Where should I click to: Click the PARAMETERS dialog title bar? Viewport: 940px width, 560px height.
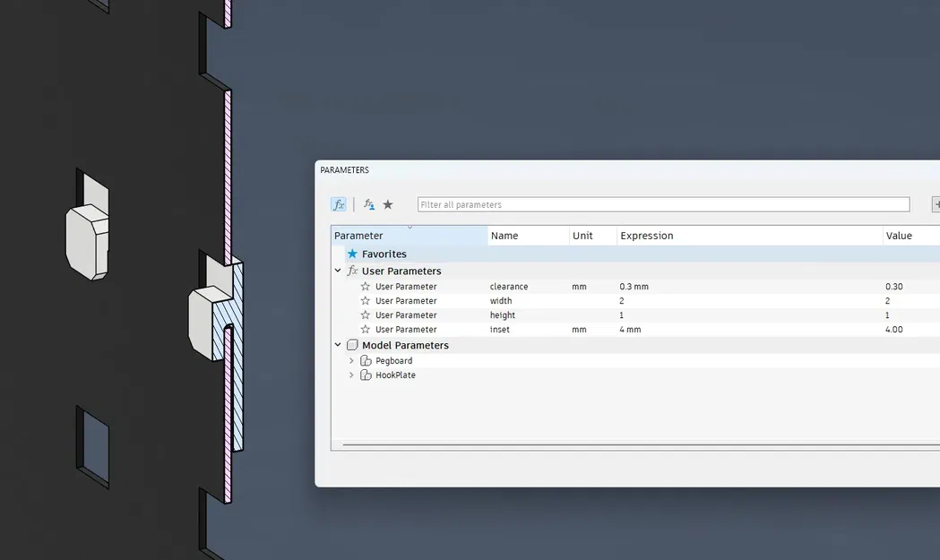tap(627, 170)
